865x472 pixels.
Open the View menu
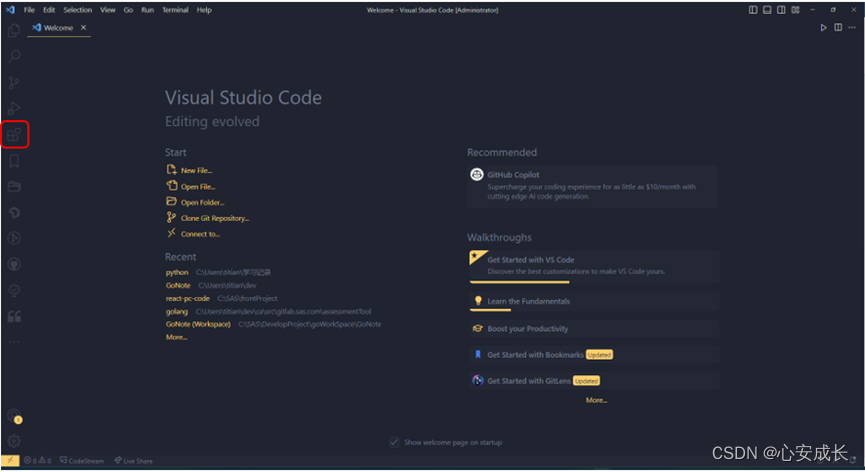[108, 10]
